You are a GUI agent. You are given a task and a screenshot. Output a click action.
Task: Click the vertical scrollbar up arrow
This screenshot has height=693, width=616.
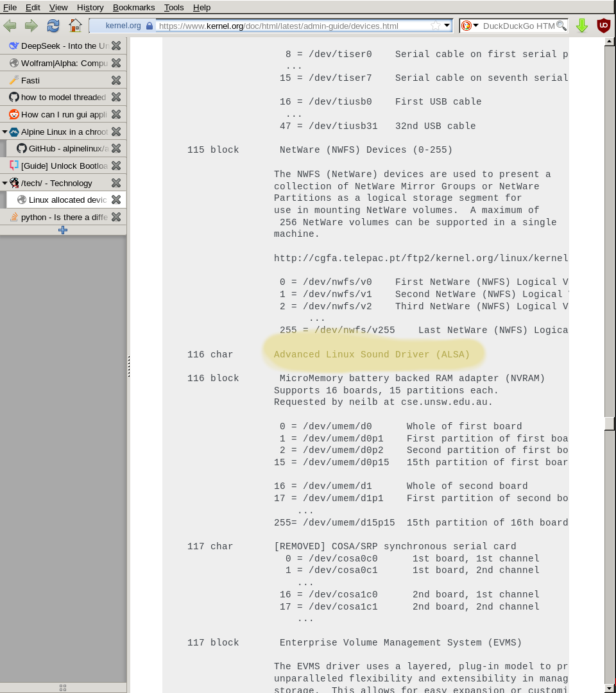[610, 42]
